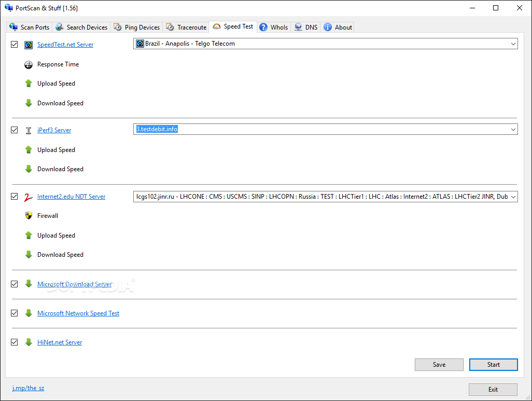Click the Internet2 Download Speed arrow icon
The height and width of the screenshot is (401, 532).
coord(29,254)
